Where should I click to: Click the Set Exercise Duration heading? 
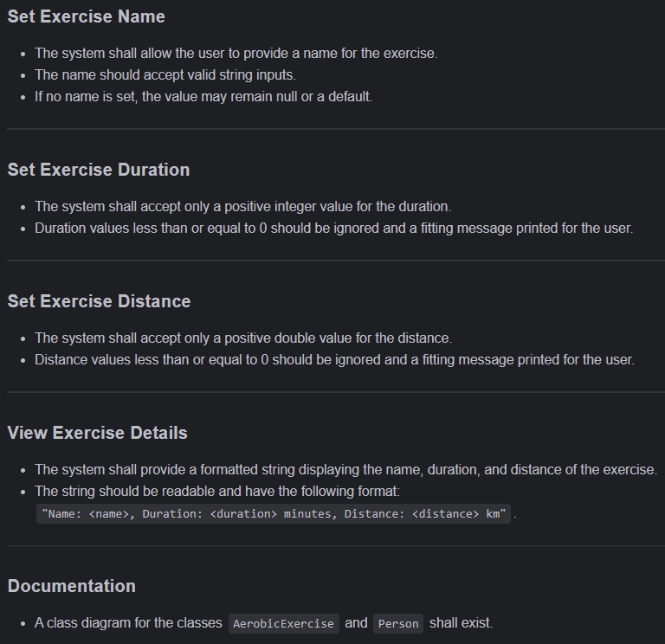point(99,170)
